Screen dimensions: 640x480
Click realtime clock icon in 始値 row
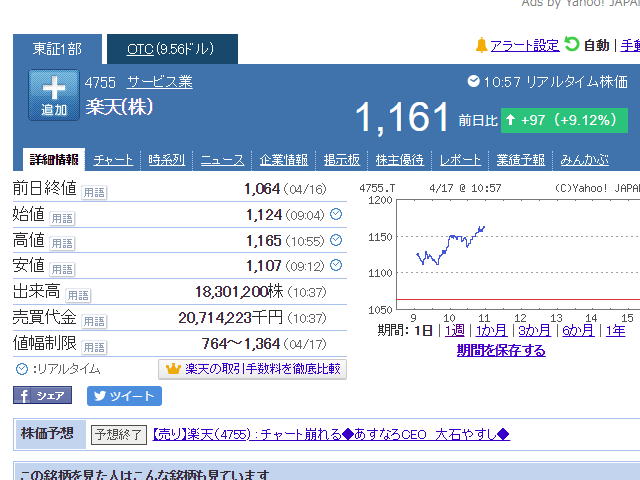(336, 214)
